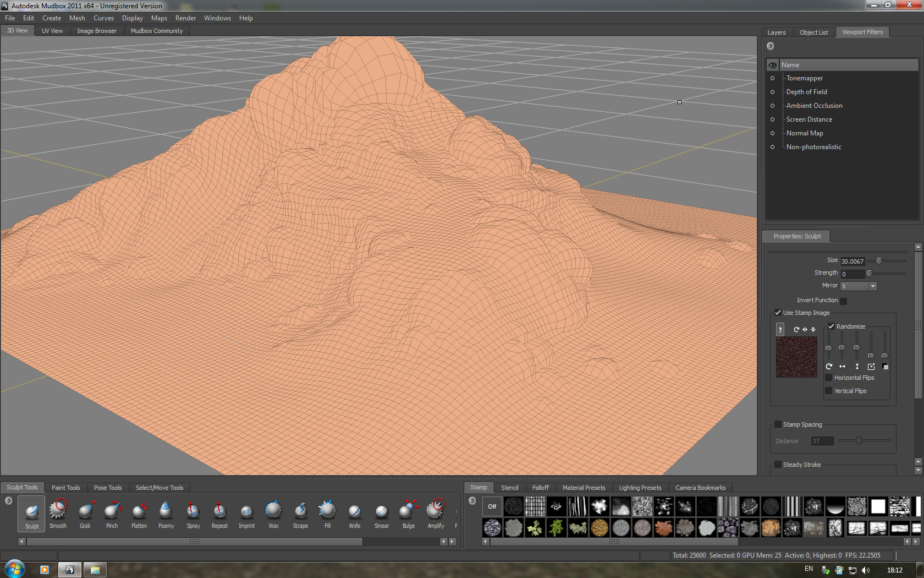Adjust the brush Size slider
The height and width of the screenshot is (578, 924).
[x=879, y=261]
